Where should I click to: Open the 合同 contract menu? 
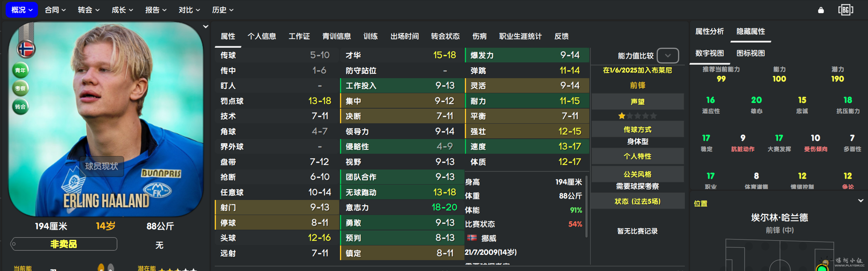click(55, 10)
